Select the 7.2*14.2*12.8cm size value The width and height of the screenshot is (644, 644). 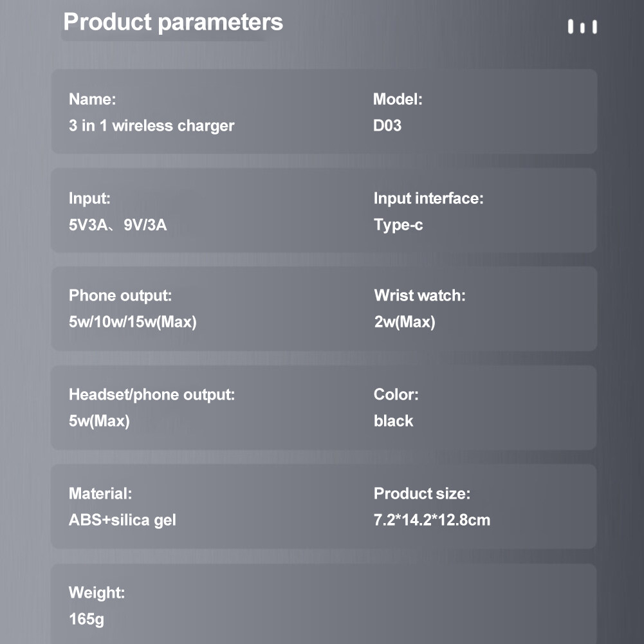432,520
